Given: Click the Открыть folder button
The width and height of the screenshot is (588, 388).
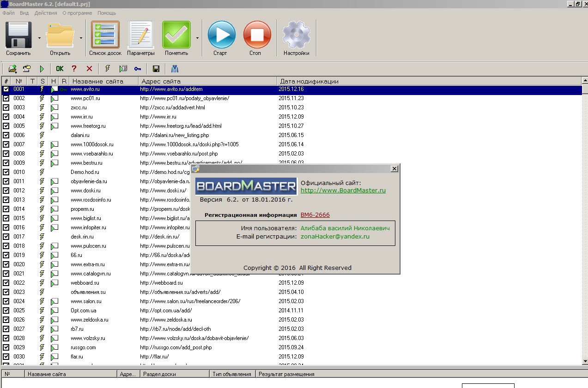Looking at the screenshot, I should [60, 39].
